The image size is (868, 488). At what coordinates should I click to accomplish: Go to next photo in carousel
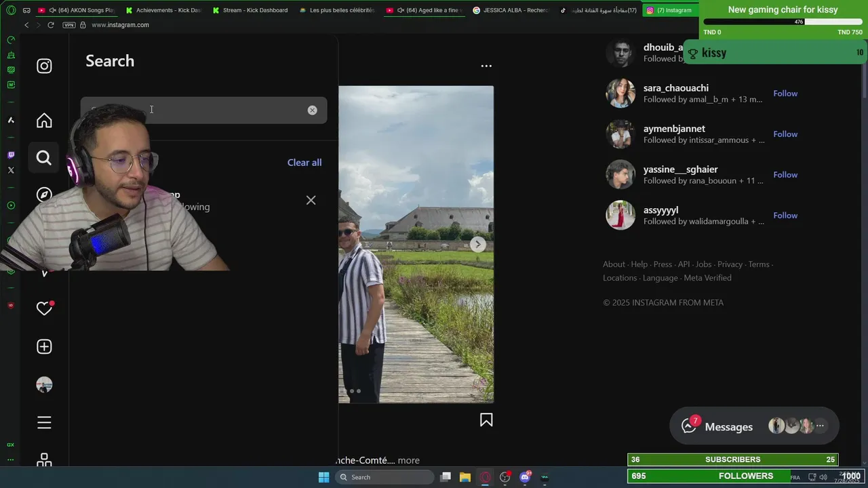click(477, 244)
